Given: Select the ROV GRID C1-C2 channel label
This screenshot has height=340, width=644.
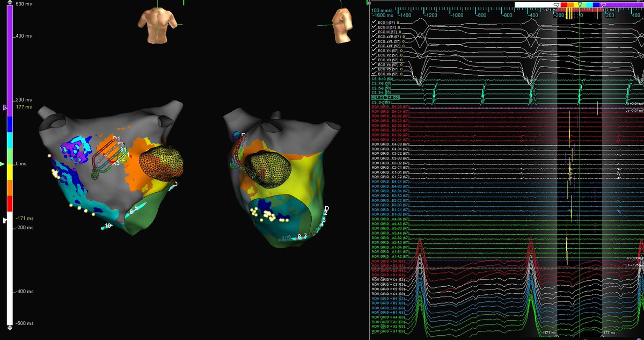Looking at the screenshot, I should (x=390, y=177).
